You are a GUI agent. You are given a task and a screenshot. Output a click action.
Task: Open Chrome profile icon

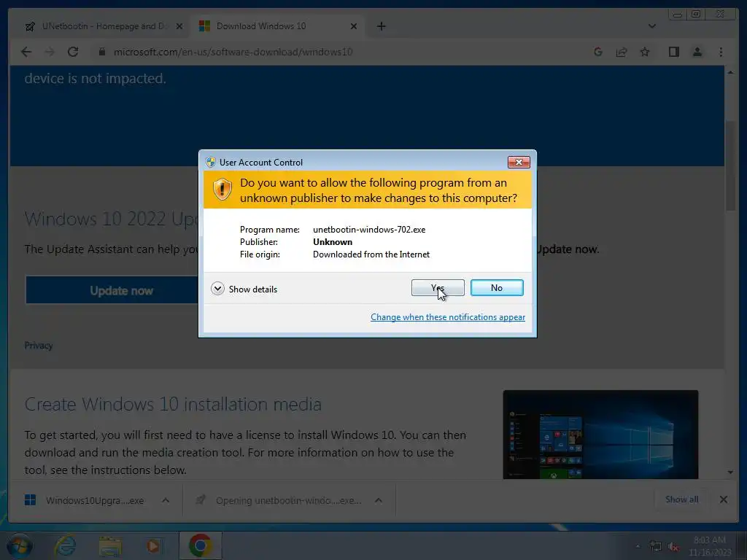pyautogui.click(x=697, y=52)
